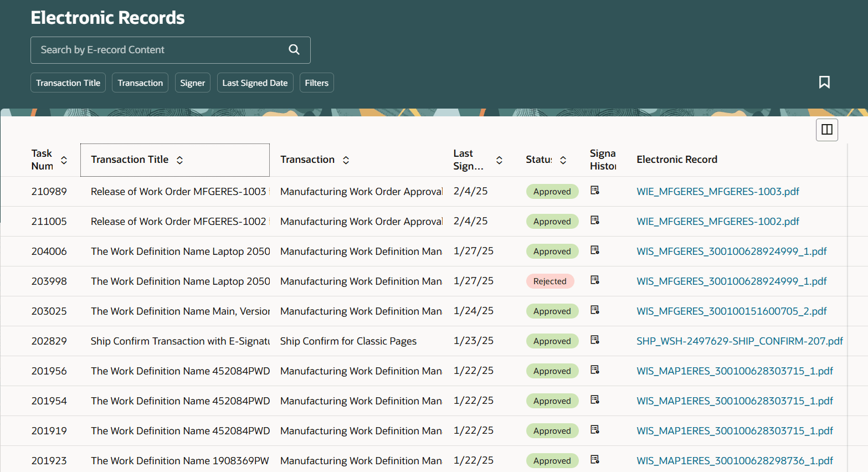The image size is (868, 472).
Task: Open signature history for task 203025
Action: 595,310
